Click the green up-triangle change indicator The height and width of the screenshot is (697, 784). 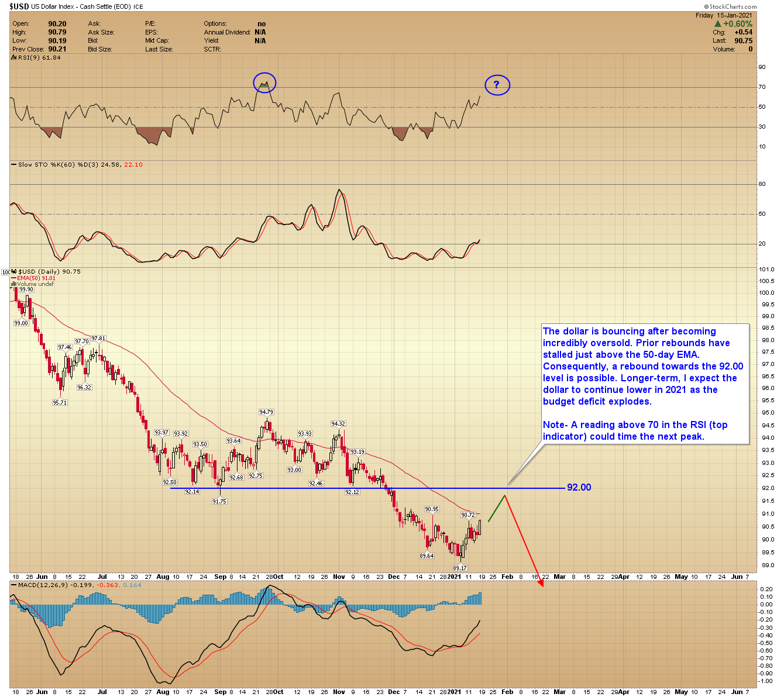[x=718, y=24]
